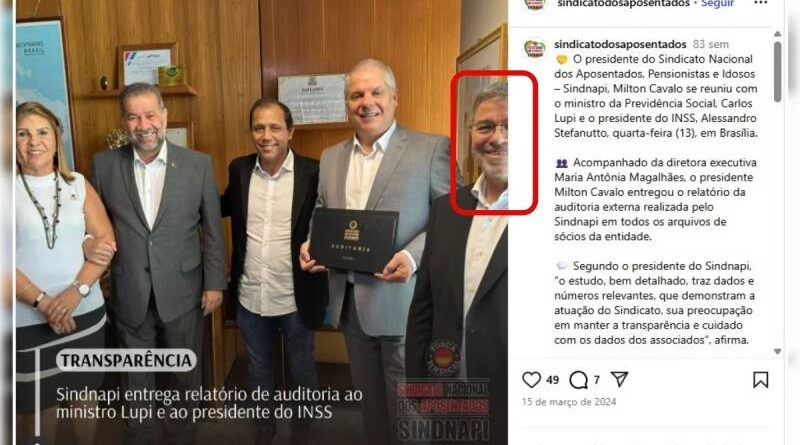The image size is (800, 445).
Task: Like the post with heart icon
Action: pos(531,380)
